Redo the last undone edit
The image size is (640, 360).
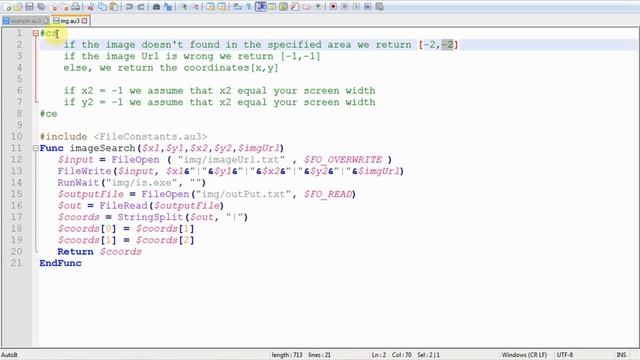141,7
